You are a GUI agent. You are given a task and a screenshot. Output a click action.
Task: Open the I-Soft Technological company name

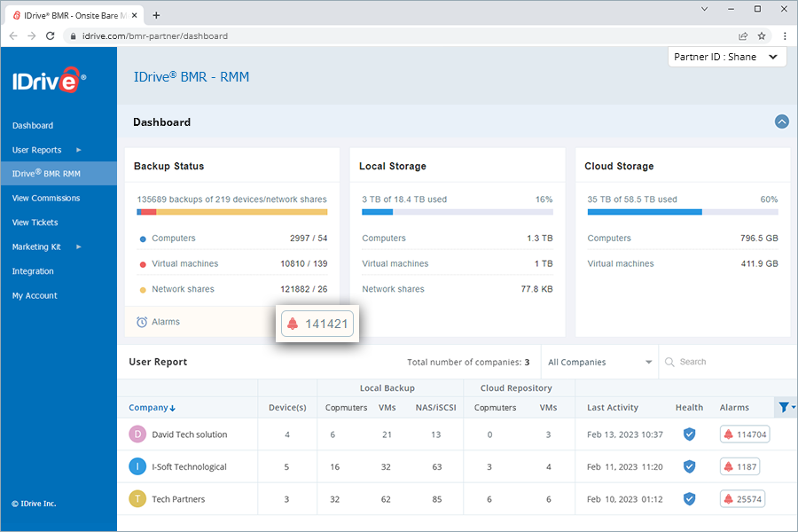pos(190,466)
